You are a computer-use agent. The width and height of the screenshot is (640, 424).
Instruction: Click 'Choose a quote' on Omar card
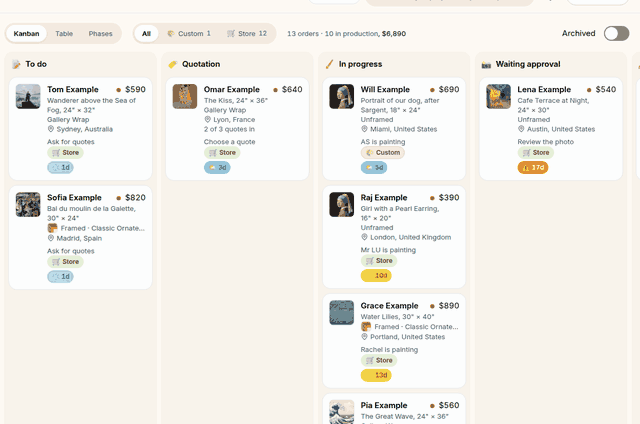click(229, 142)
